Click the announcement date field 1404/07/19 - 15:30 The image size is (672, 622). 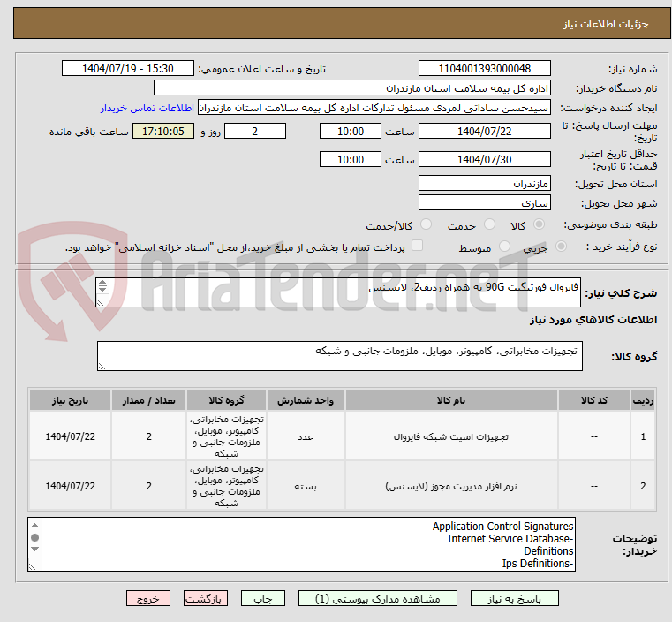128,69
